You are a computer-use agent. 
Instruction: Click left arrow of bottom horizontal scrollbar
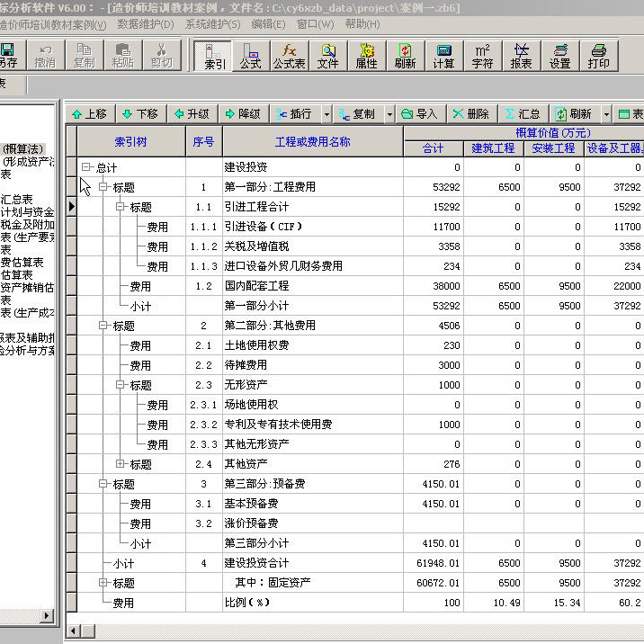(x=76, y=631)
